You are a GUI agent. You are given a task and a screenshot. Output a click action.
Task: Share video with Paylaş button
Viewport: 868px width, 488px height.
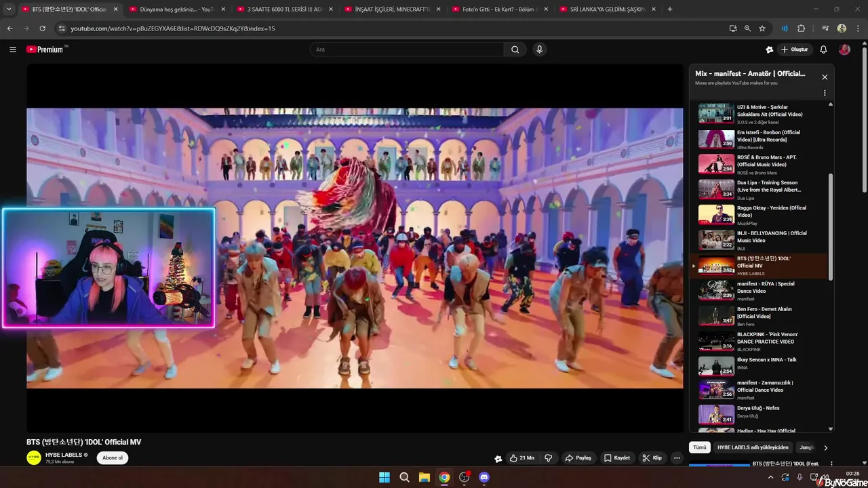click(578, 458)
